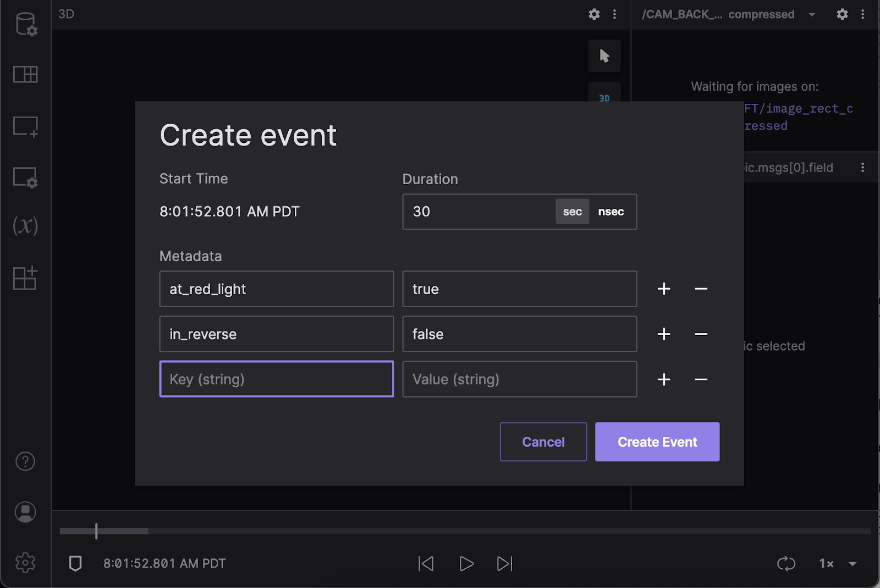This screenshot has height=588, width=880.
Task: Click the 3D panel settings gear
Action: point(594,14)
